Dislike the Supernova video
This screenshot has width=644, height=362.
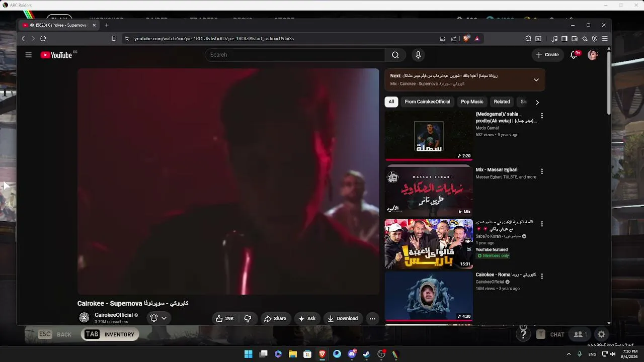(248, 318)
